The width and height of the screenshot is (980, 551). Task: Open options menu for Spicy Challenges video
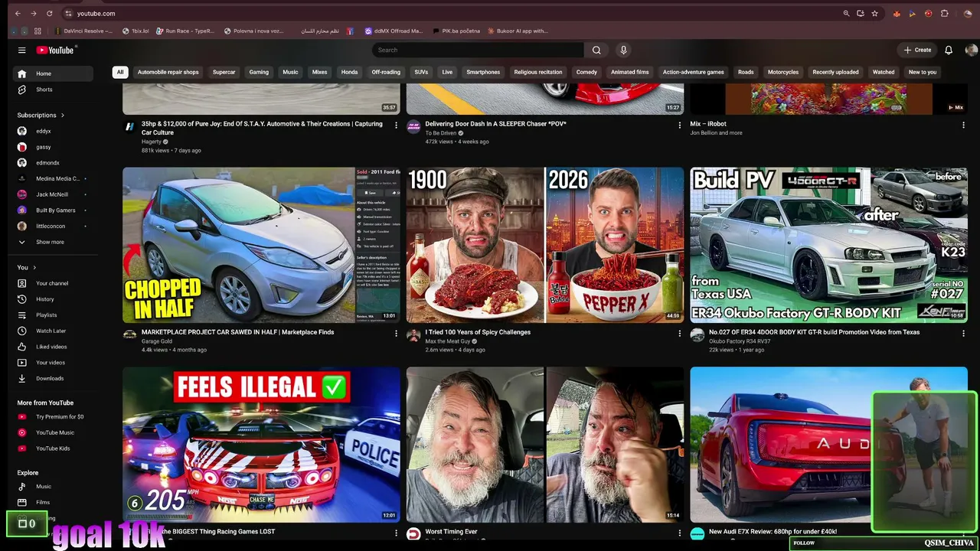tap(679, 334)
